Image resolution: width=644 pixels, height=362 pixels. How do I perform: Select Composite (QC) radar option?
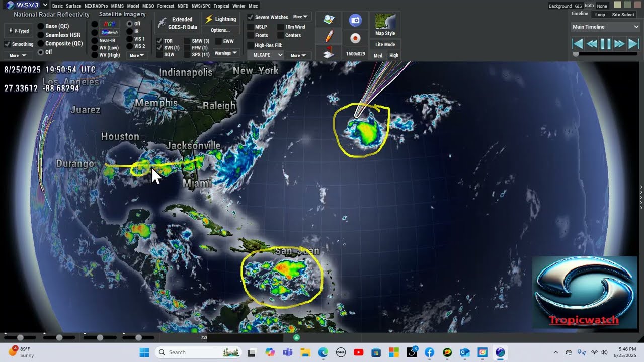coord(41,43)
